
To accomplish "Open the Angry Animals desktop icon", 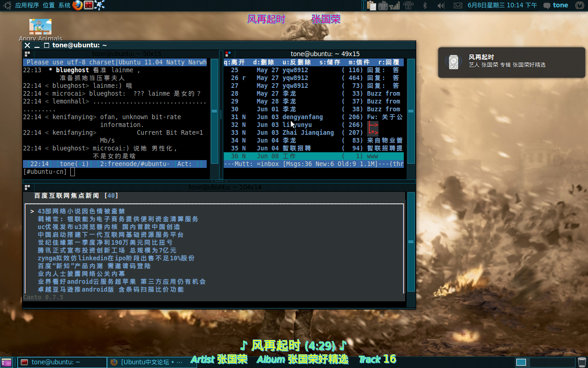I will [40, 30].
